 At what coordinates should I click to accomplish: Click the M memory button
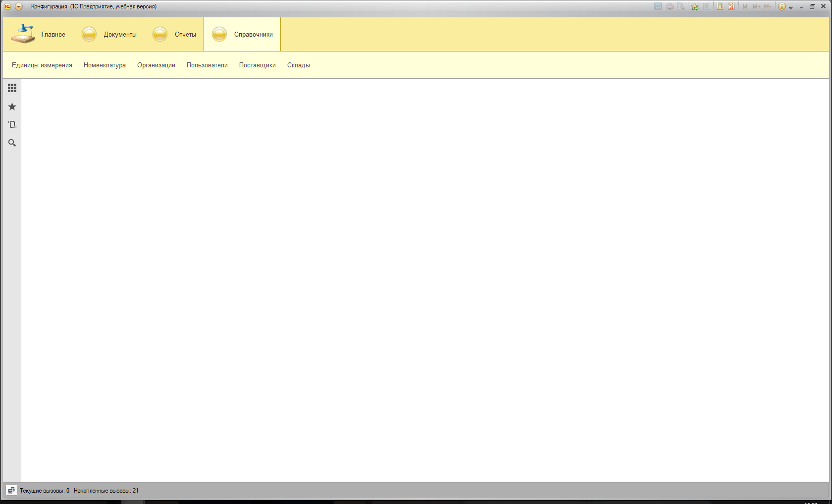745,6
